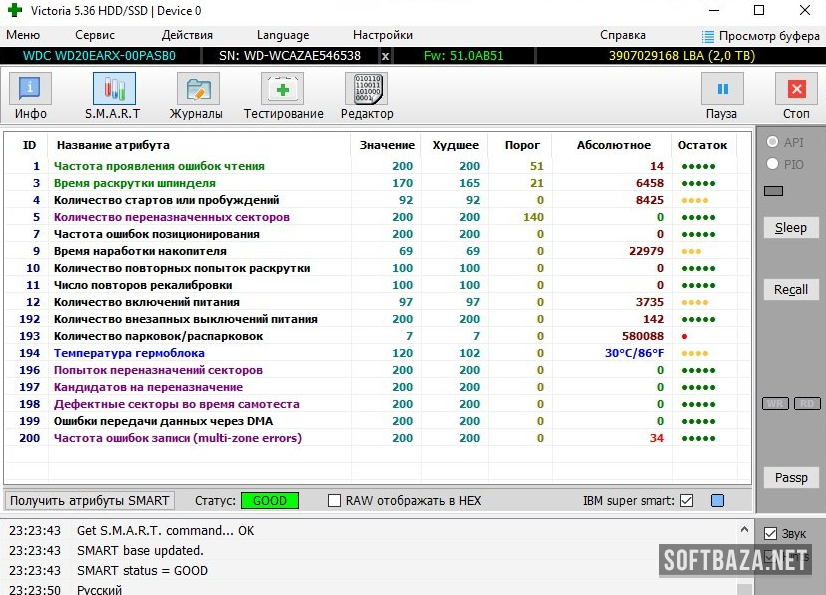Open the Редактор hex editor icon

[366, 90]
